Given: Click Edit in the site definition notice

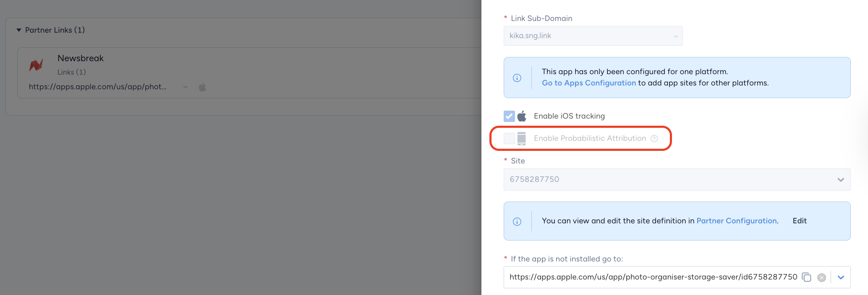Looking at the screenshot, I should 799,221.
